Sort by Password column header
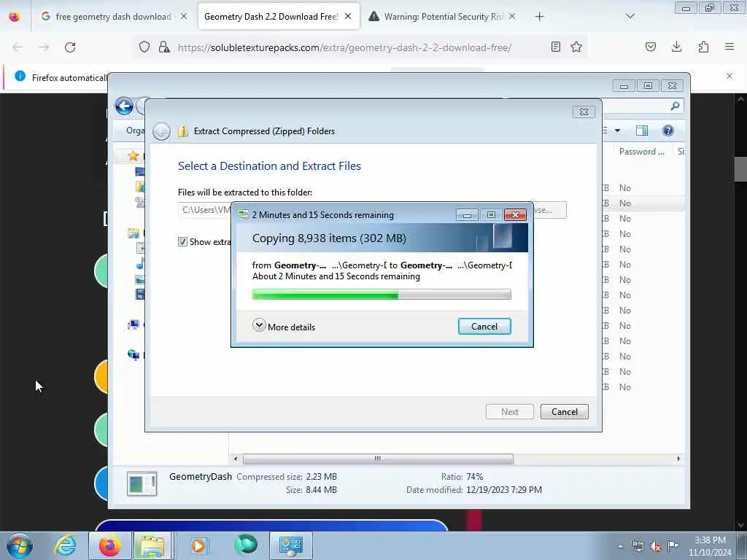 [641, 152]
